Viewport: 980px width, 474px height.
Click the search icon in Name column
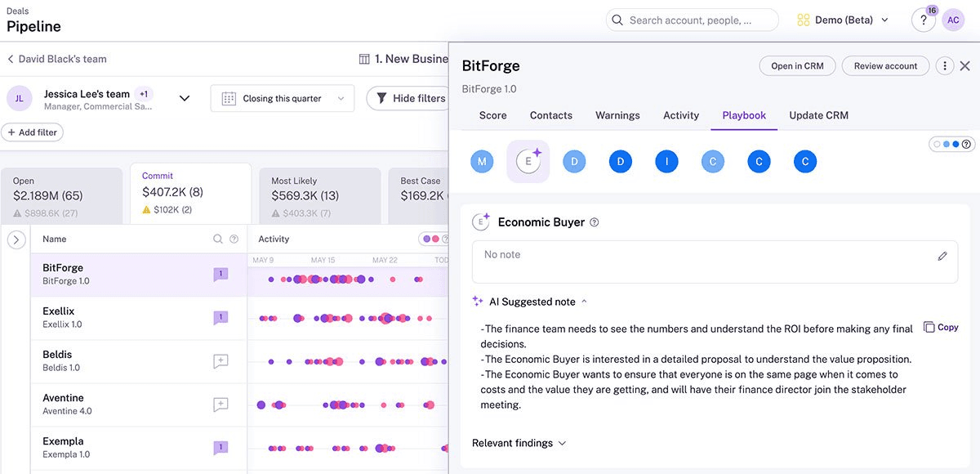coord(218,239)
